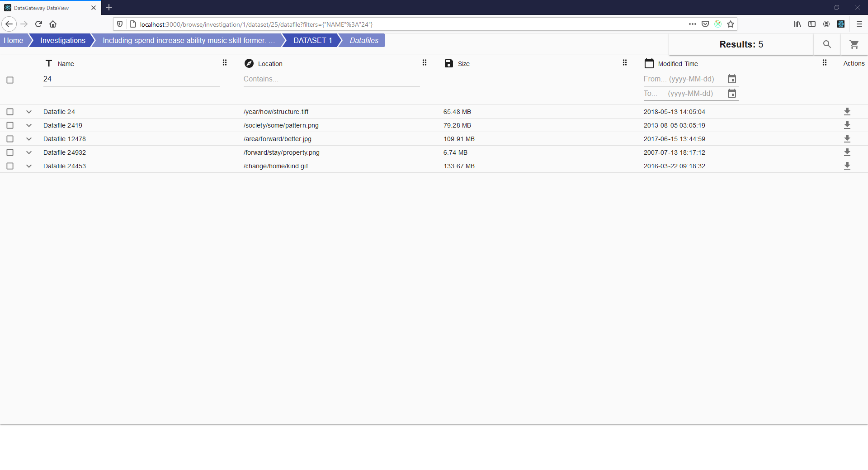Open the download cart icon
Screen dimensions: 868x470
(854, 44)
